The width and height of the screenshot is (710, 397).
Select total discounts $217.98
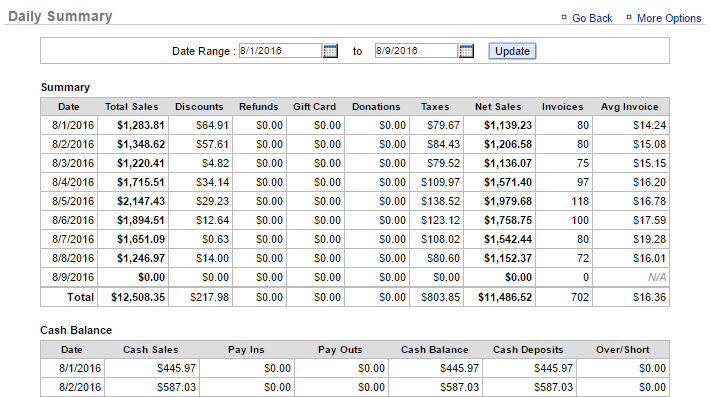[210, 297]
